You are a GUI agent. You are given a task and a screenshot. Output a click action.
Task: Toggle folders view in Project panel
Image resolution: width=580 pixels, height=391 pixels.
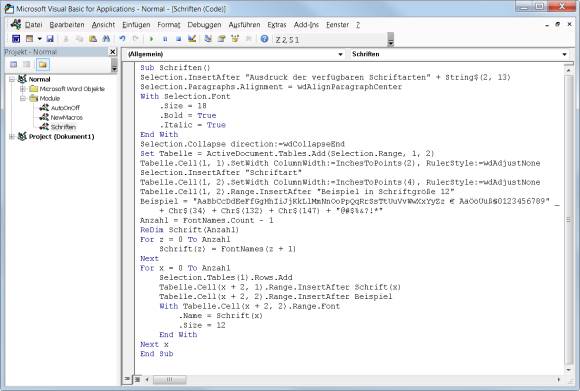pos(43,65)
